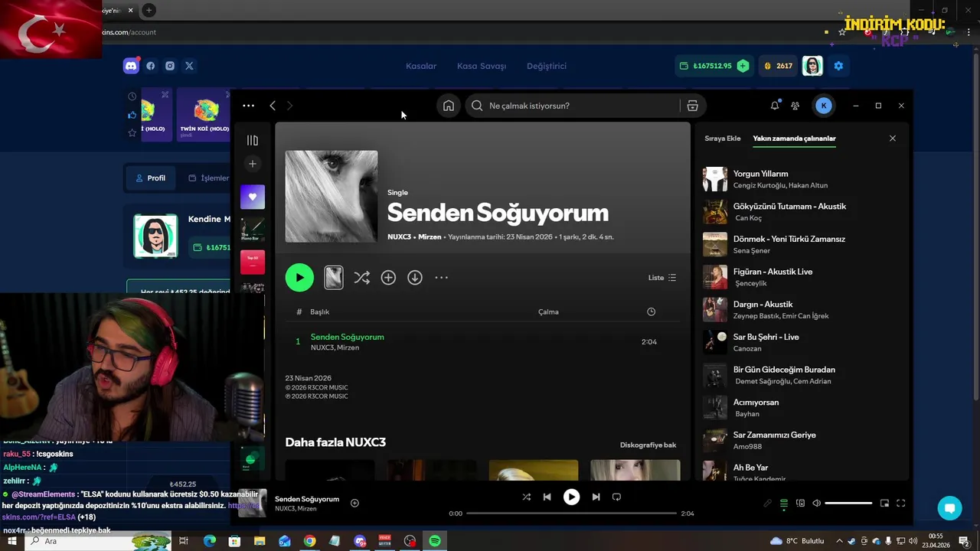Skip to next track

tap(596, 497)
